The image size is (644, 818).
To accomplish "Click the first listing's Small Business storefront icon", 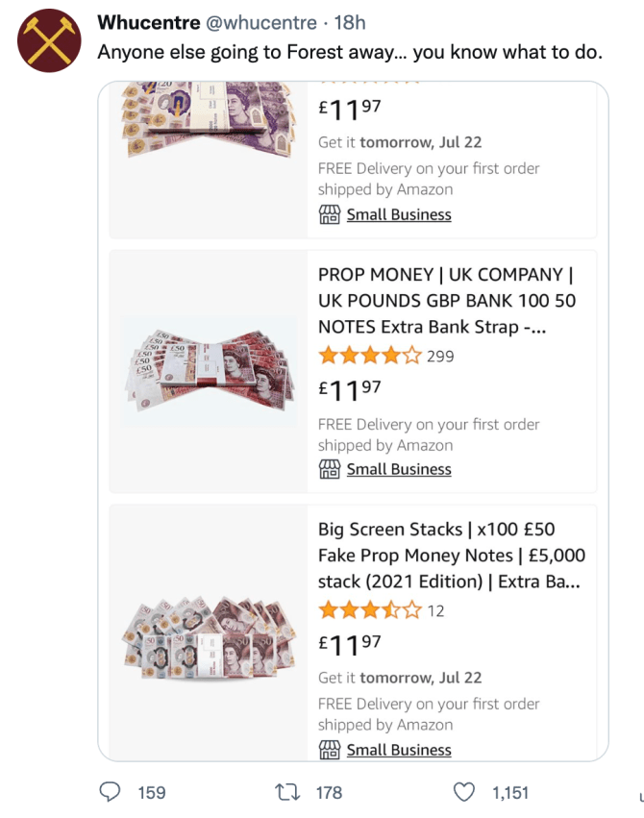I will click(x=330, y=214).
